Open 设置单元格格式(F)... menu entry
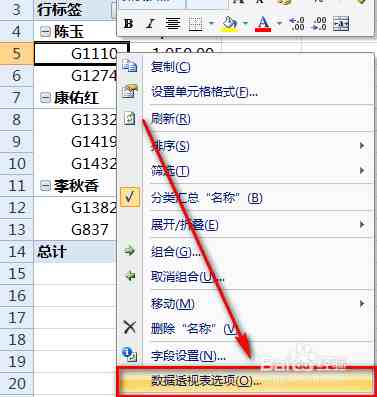The width and height of the screenshot is (377, 397). point(245,91)
